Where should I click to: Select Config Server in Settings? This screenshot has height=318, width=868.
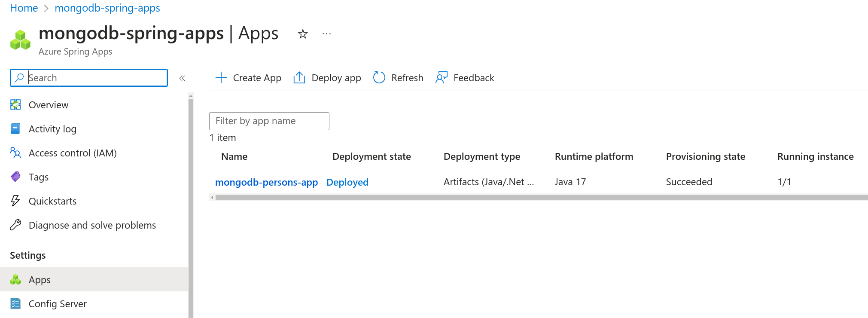[x=58, y=304]
